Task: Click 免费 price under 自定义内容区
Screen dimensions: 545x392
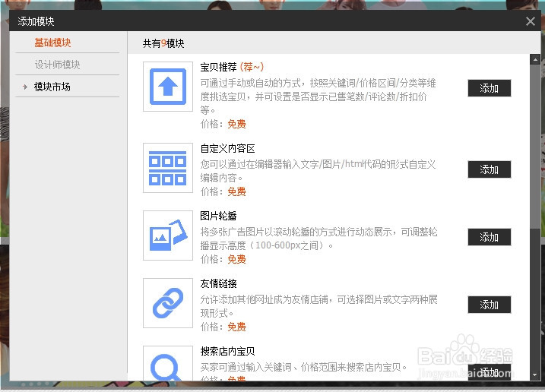Action: 236,191
